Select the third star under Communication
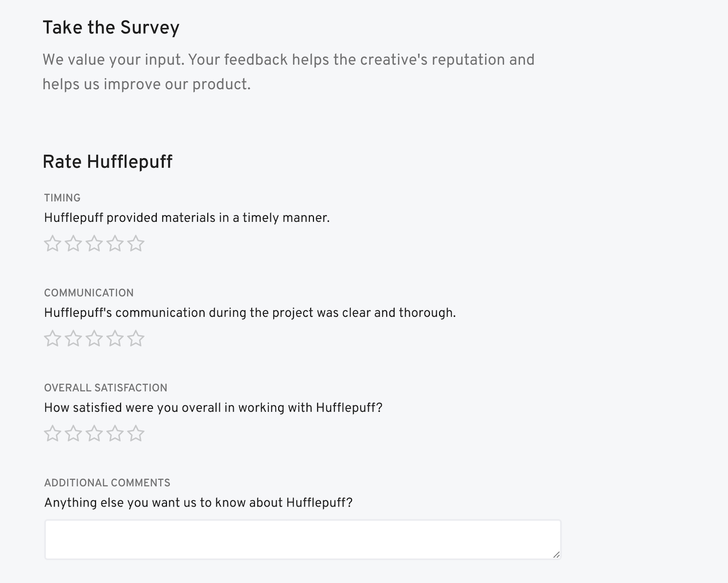 coord(93,339)
